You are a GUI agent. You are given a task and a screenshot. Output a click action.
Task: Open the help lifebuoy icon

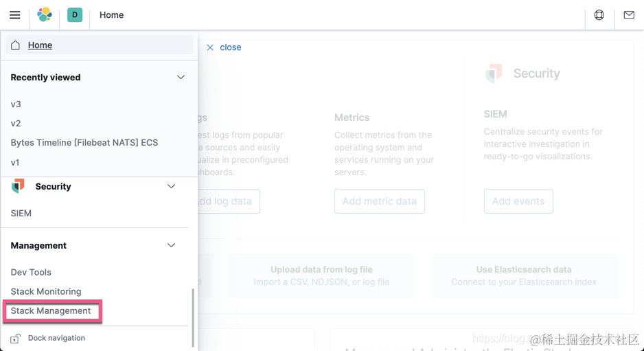599,15
